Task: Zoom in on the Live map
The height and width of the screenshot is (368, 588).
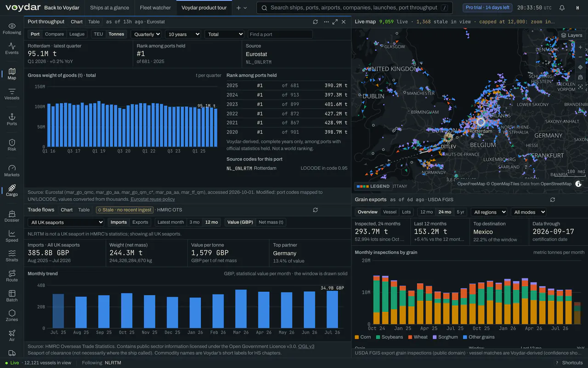Action: coord(581,47)
